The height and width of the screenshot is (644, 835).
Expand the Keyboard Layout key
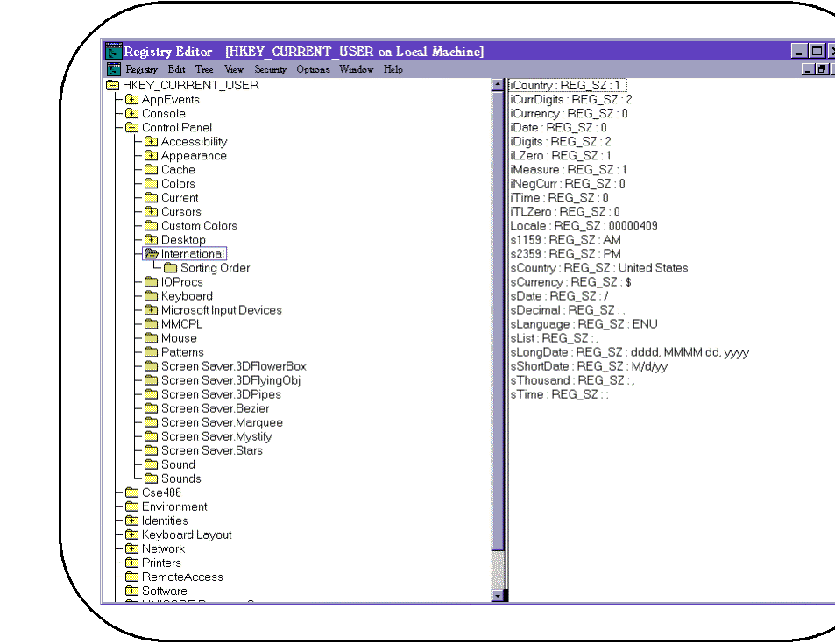point(131,534)
